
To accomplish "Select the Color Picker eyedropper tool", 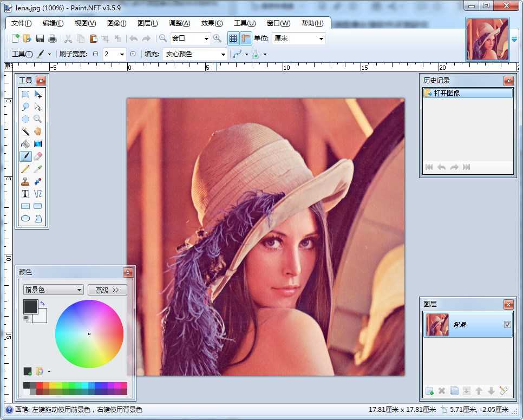I will [38, 169].
